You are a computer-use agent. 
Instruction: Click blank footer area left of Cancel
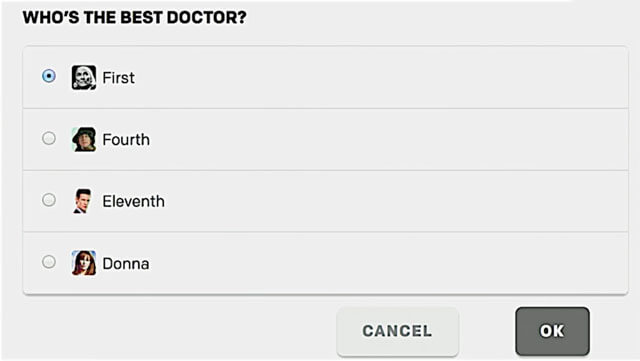click(x=176, y=331)
